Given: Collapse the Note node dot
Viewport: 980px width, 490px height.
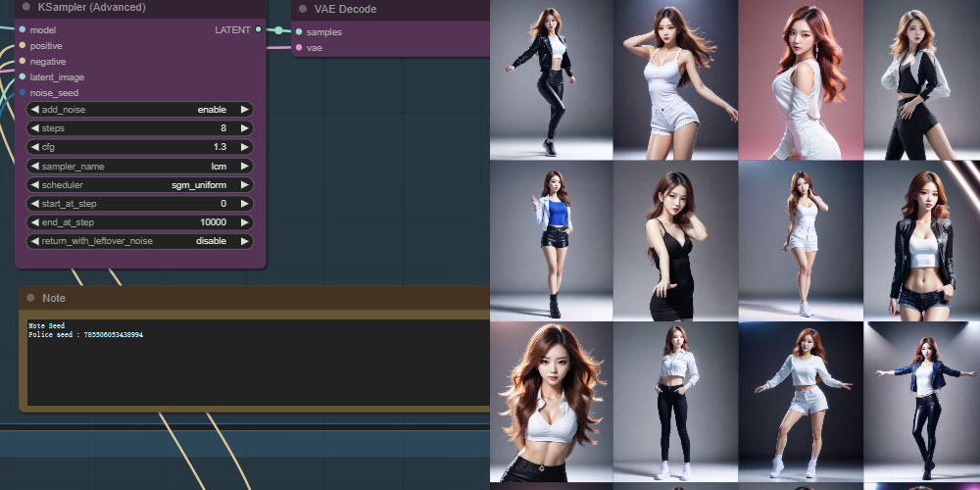Looking at the screenshot, I should tap(30, 298).
